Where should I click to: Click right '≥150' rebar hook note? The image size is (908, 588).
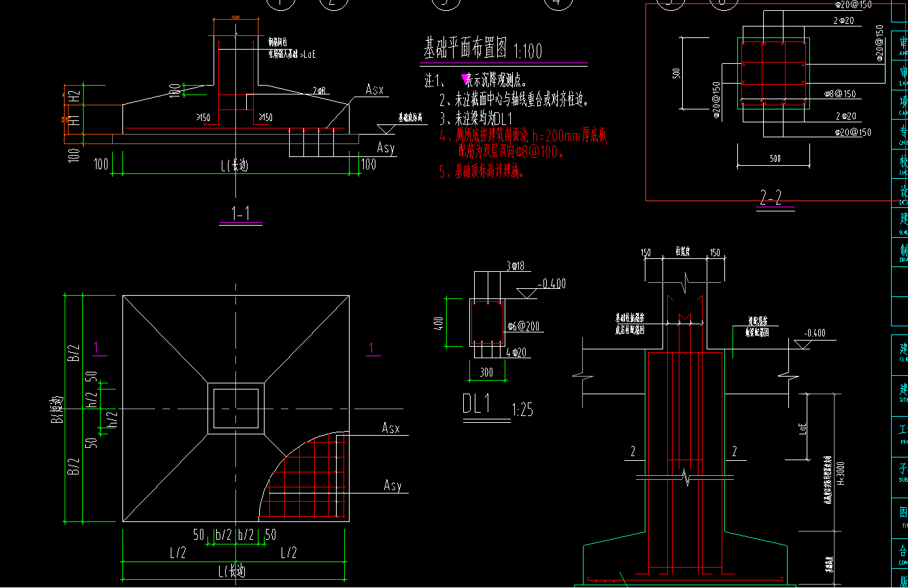(x=264, y=118)
